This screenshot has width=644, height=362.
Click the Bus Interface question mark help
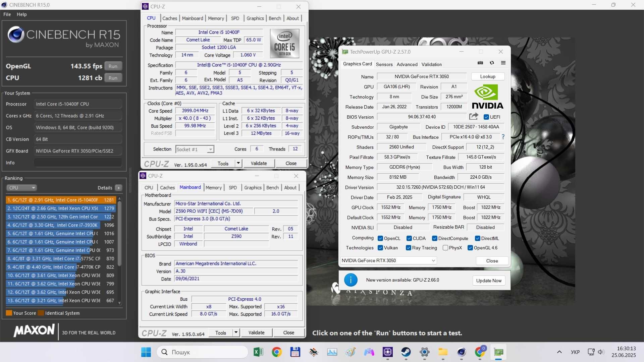(503, 137)
